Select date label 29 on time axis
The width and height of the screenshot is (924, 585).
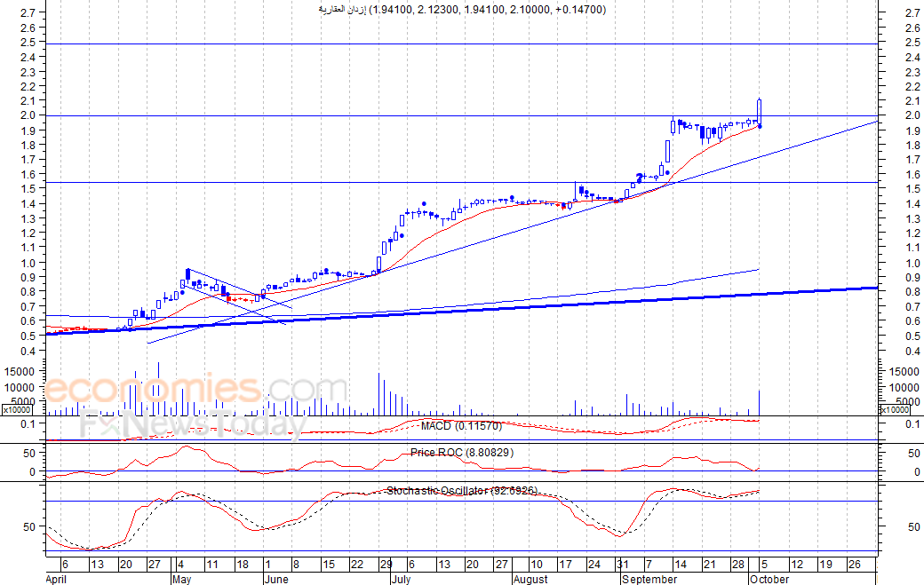[x=386, y=565]
